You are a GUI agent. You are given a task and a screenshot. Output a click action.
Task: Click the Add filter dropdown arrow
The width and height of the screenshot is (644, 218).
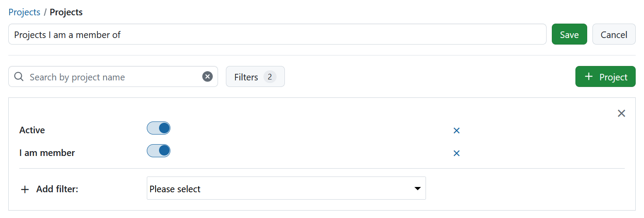pyautogui.click(x=417, y=189)
